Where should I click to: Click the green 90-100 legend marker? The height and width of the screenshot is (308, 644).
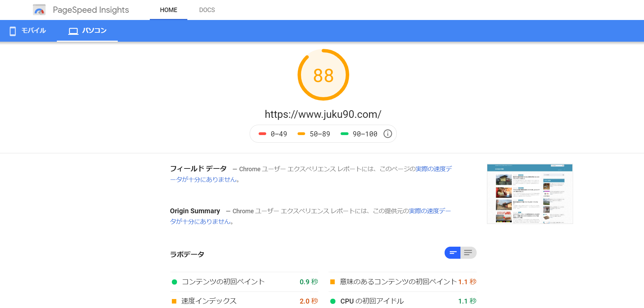344,134
